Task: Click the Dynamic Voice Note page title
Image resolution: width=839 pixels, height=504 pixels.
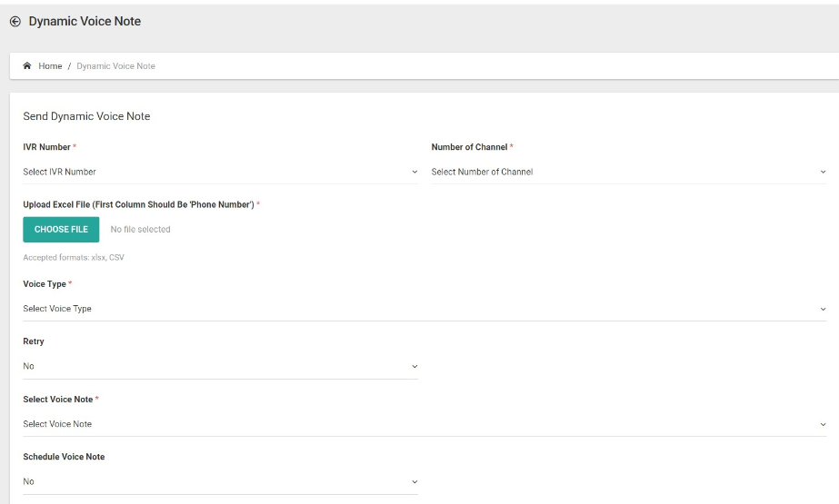Action: [85, 22]
